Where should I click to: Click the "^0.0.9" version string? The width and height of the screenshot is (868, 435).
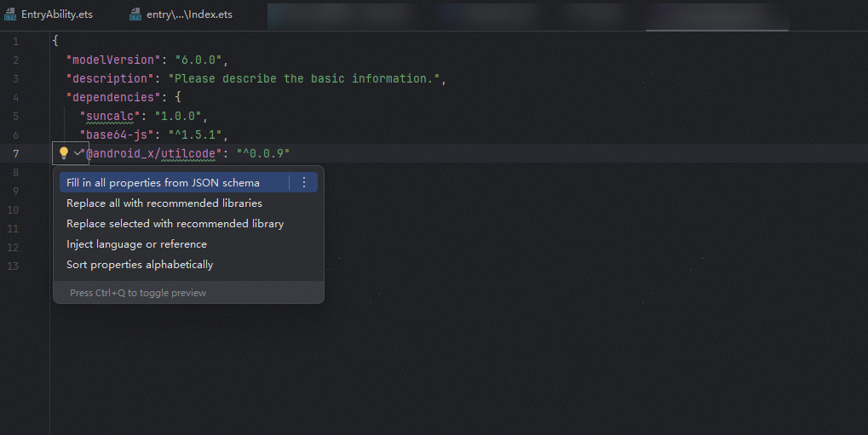pos(264,153)
